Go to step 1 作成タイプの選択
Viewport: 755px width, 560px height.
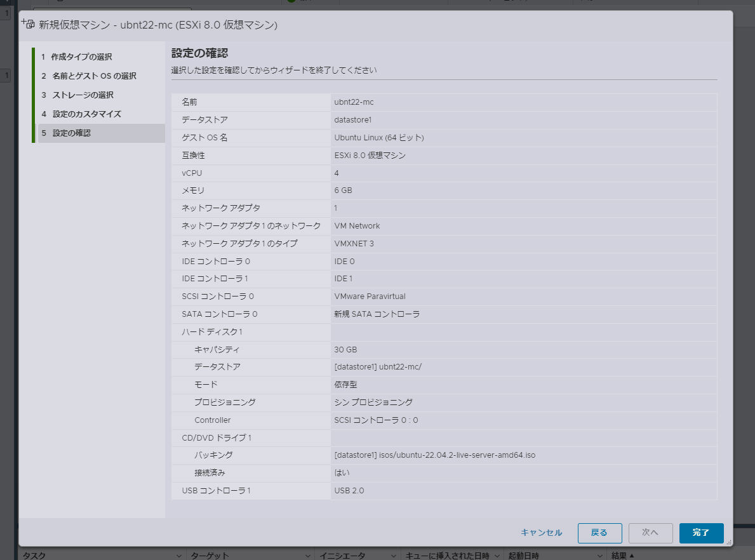point(77,57)
